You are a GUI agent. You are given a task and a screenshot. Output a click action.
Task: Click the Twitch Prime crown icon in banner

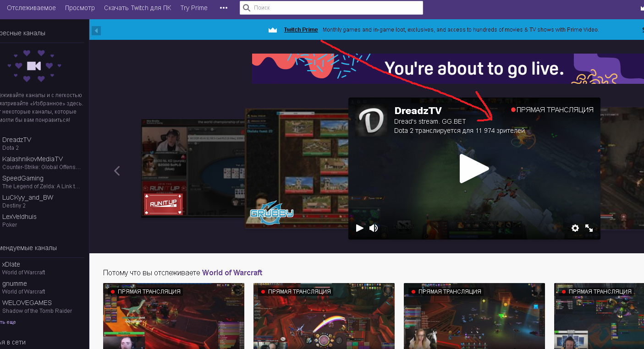(273, 30)
